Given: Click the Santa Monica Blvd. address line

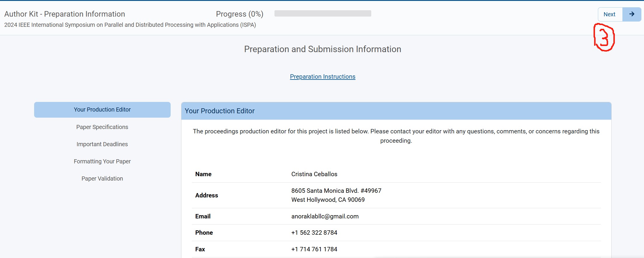Looking at the screenshot, I should [336, 191].
